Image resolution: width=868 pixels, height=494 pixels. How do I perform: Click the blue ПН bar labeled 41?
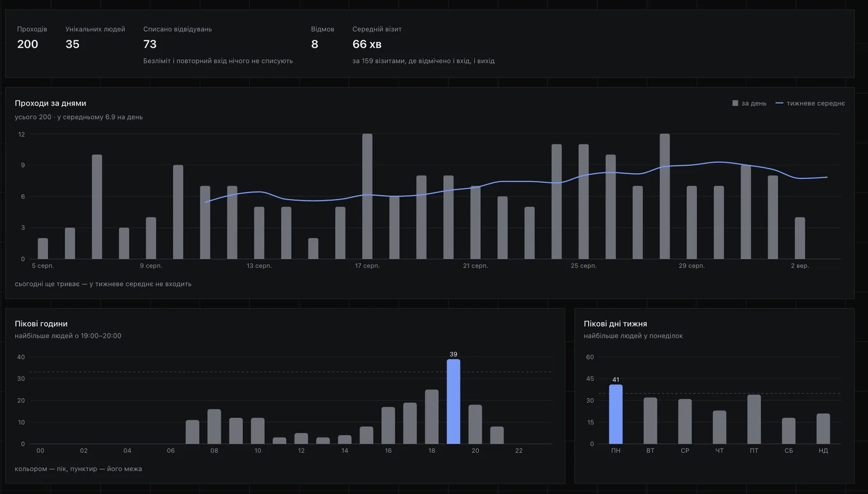pyautogui.click(x=616, y=414)
